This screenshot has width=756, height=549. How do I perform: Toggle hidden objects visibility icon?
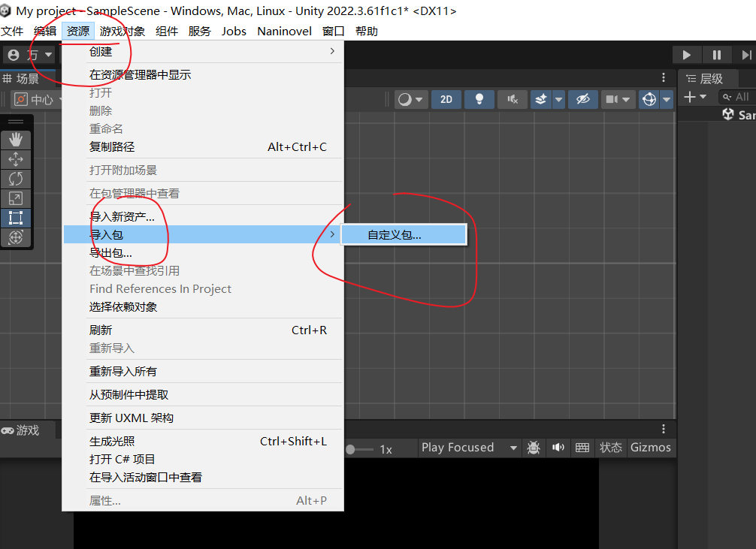click(x=583, y=99)
